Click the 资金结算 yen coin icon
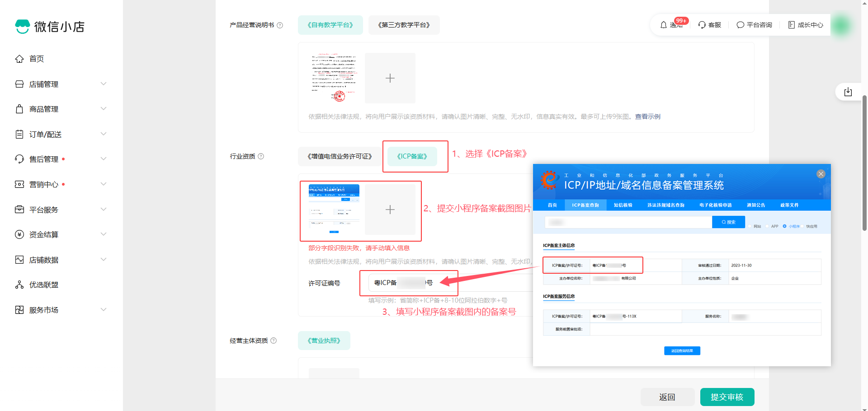 (19, 234)
